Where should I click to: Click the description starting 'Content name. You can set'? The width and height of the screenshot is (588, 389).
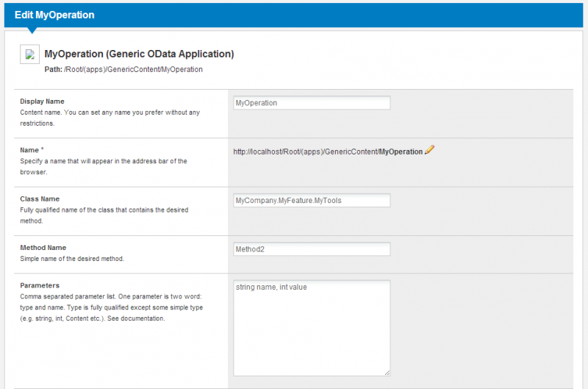tap(110, 118)
